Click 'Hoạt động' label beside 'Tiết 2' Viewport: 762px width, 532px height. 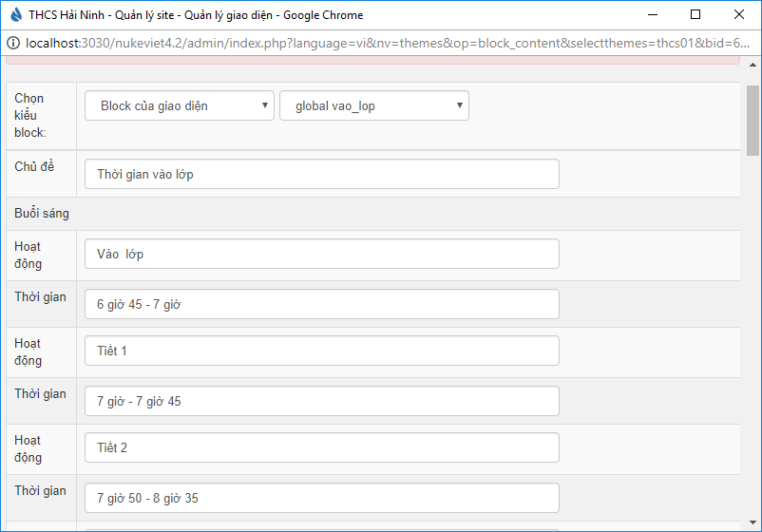click(29, 449)
